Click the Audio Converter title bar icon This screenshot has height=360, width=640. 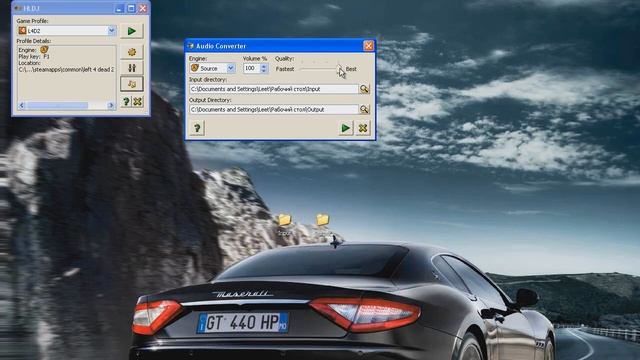(190, 46)
